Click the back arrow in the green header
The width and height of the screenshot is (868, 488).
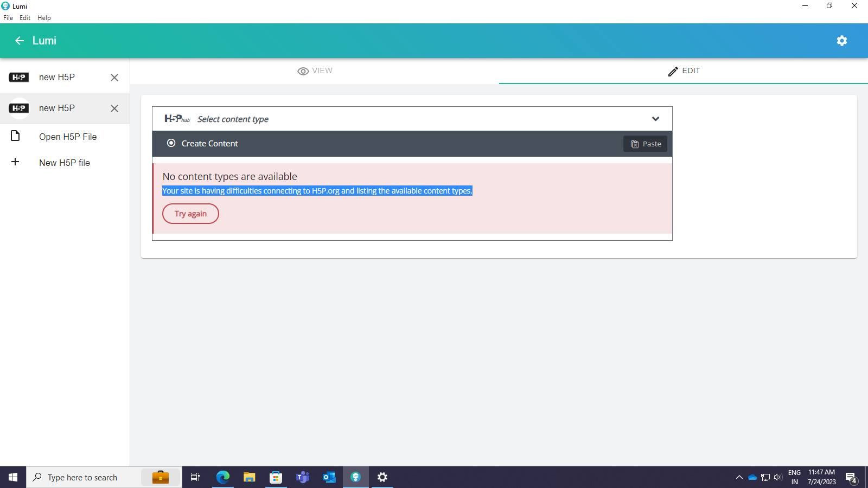(x=20, y=41)
